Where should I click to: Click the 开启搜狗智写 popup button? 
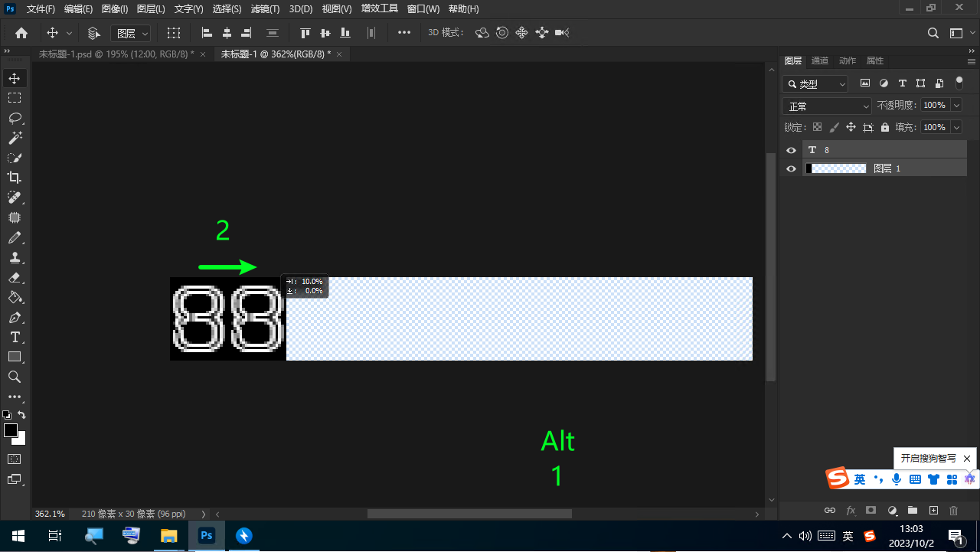click(x=928, y=458)
